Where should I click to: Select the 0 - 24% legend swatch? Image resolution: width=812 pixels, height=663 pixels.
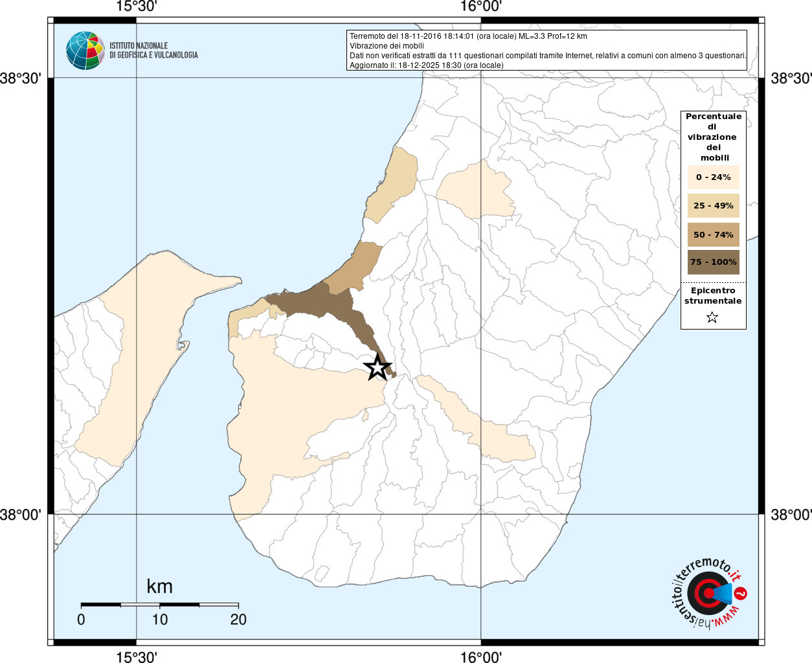click(714, 177)
